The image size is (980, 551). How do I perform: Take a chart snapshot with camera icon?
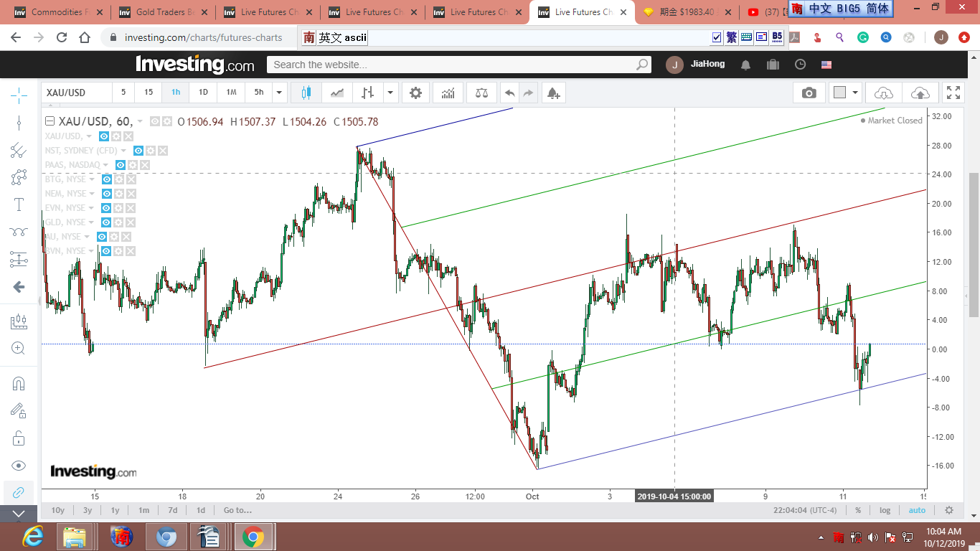pyautogui.click(x=809, y=93)
